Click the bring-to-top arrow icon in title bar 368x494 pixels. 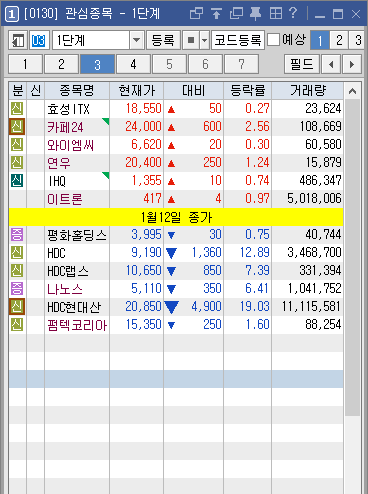(216, 14)
